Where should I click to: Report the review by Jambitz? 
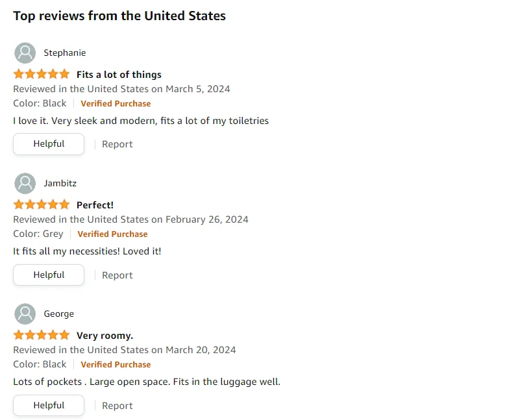(117, 275)
